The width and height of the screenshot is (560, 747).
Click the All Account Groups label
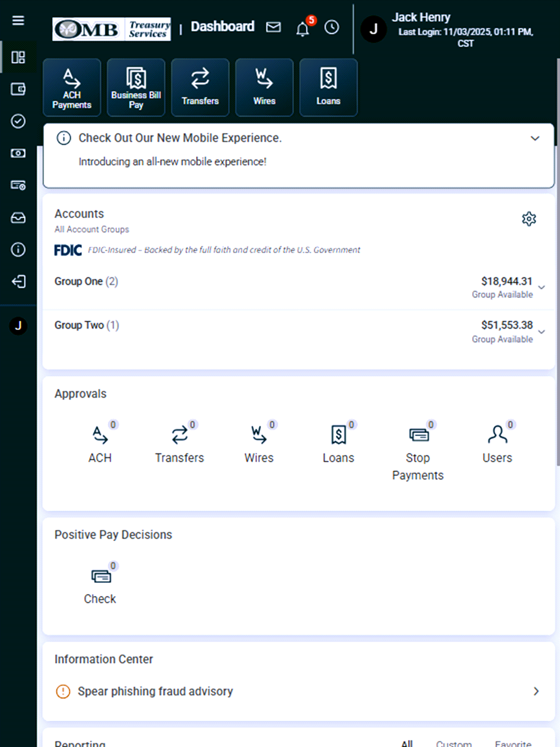click(x=92, y=230)
